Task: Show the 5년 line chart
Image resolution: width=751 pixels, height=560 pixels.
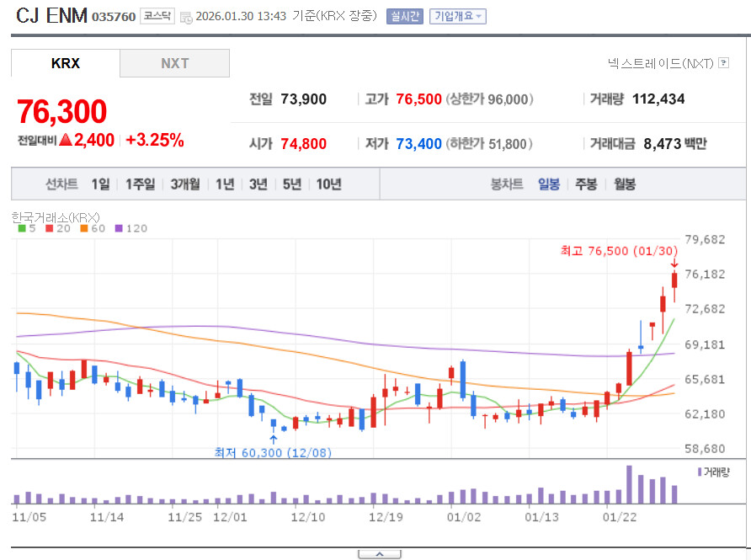Action: point(292,184)
